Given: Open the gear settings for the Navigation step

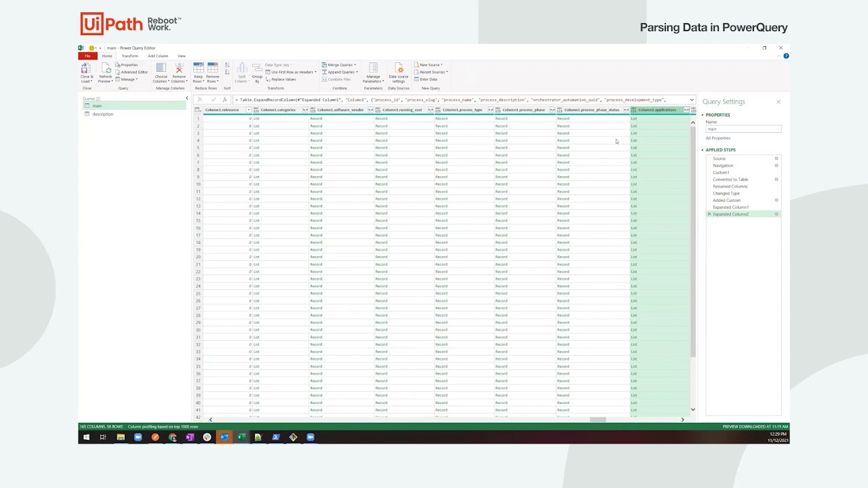Looking at the screenshot, I should click(x=776, y=165).
